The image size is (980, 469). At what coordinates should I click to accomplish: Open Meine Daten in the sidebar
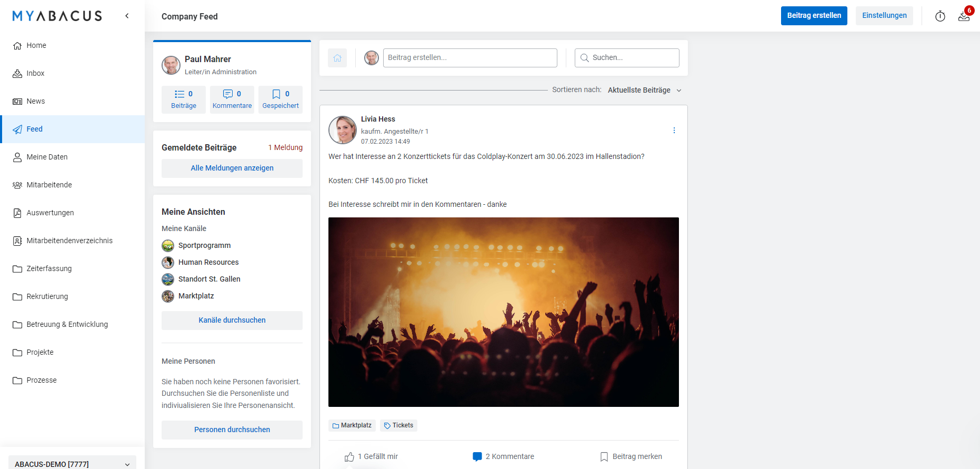pos(72,157)
